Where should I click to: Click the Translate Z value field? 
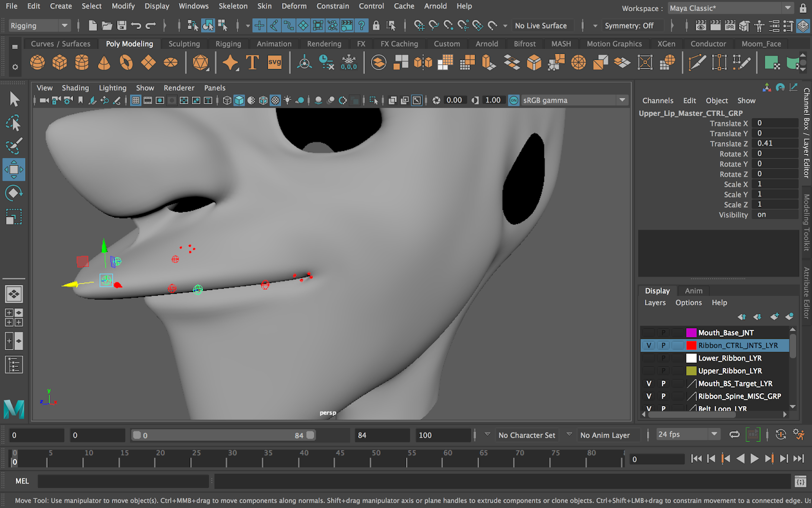click(775, 143)
